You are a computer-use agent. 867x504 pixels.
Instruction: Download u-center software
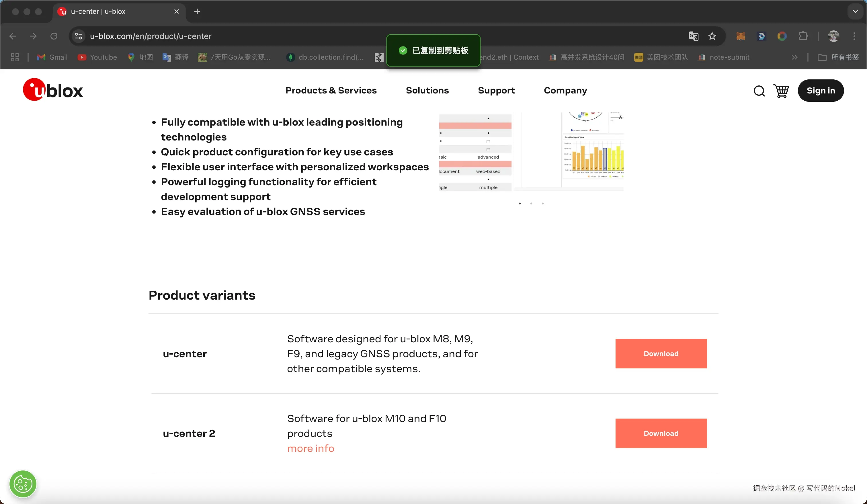(x=661, y=354)
